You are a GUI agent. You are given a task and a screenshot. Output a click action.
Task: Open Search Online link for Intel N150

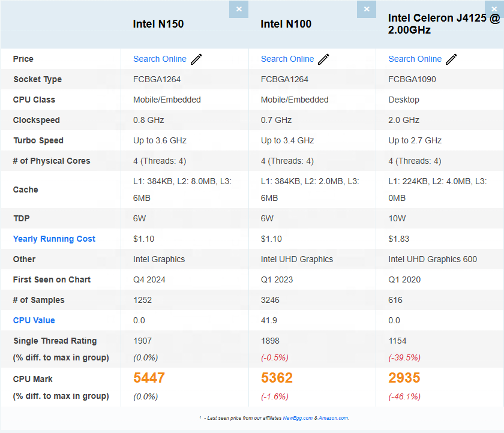point(160,59)
